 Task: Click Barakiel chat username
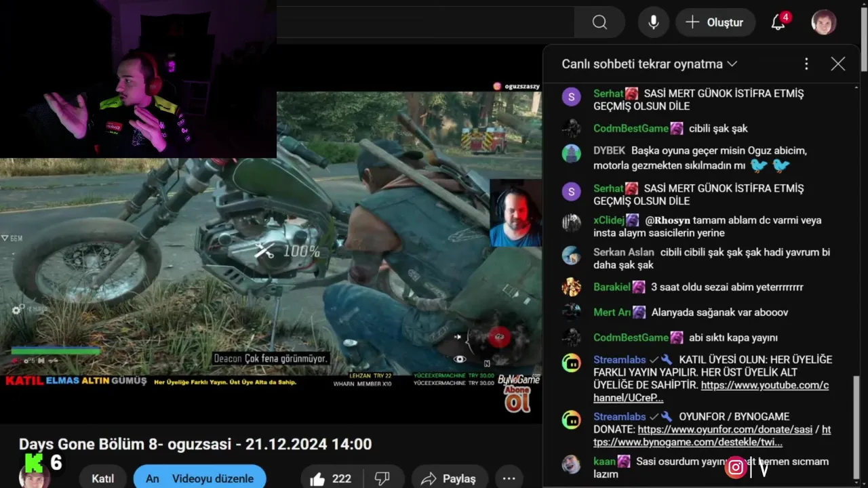[x=612, y=287]
